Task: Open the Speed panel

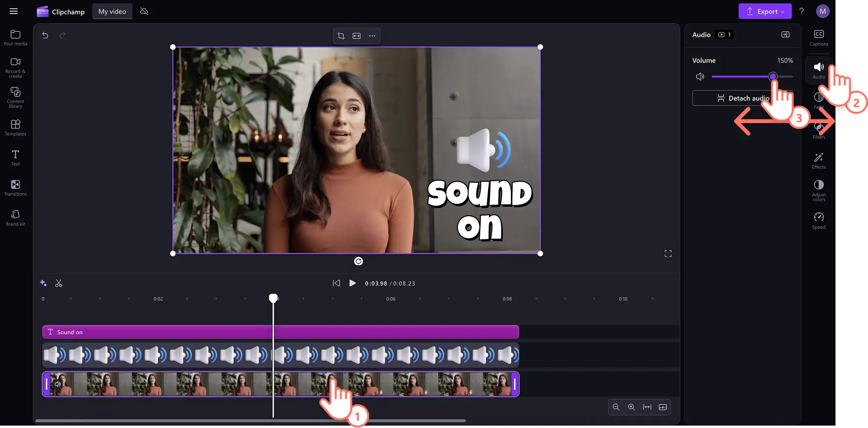Action: tap(819, 220)
